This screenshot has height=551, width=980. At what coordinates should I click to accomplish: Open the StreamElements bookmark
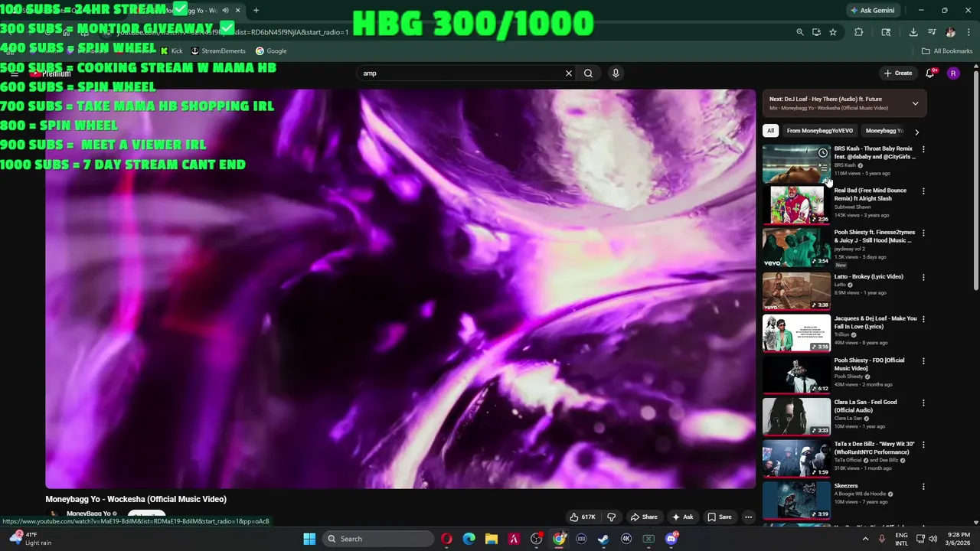pyautogui.click(x=218, y=51)
